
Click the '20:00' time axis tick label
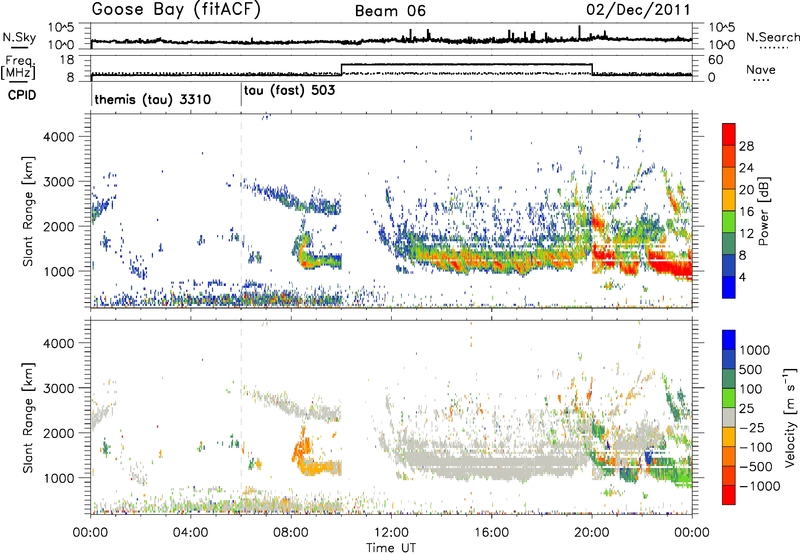pyautogui.click(x=592, y=533)
